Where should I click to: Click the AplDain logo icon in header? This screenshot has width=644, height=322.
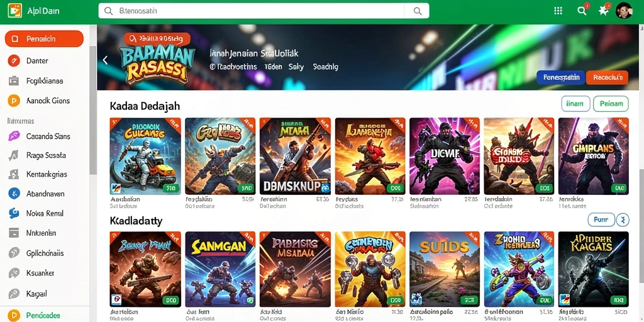(14, 11)
